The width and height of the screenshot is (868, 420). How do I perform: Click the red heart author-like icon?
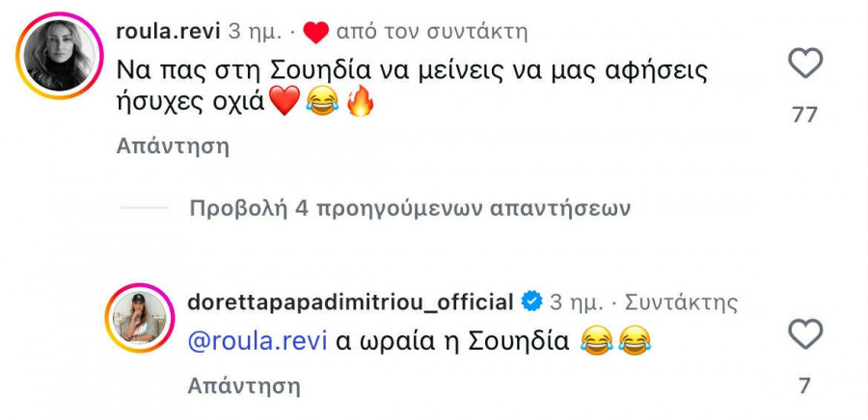click(x=316, y=33)
